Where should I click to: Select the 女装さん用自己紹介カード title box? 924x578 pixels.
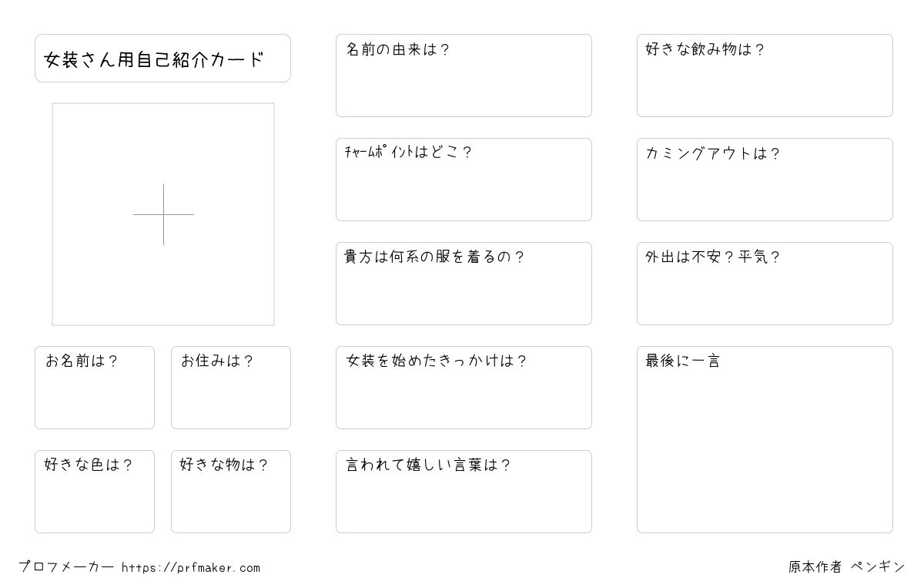tap(162, 58)
